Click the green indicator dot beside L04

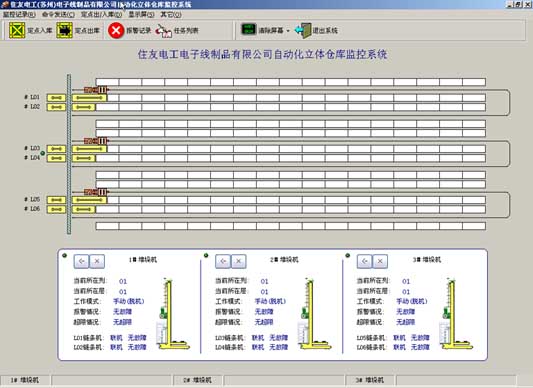(x=42, y=153)
